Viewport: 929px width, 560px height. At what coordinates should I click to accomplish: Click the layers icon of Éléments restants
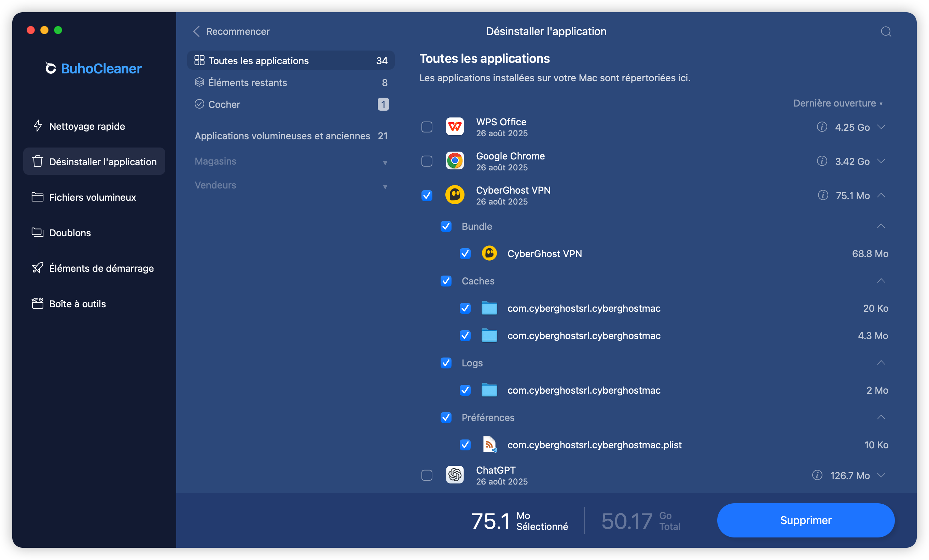(x=199, y=82)
